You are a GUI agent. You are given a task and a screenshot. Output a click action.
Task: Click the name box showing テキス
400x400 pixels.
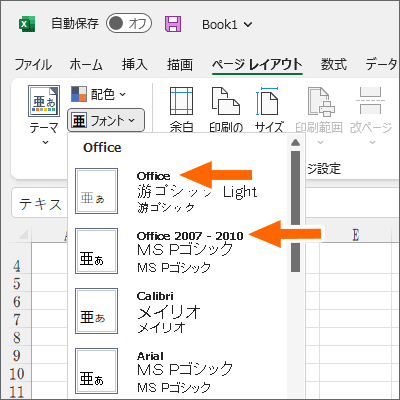(x=39, y=204)
